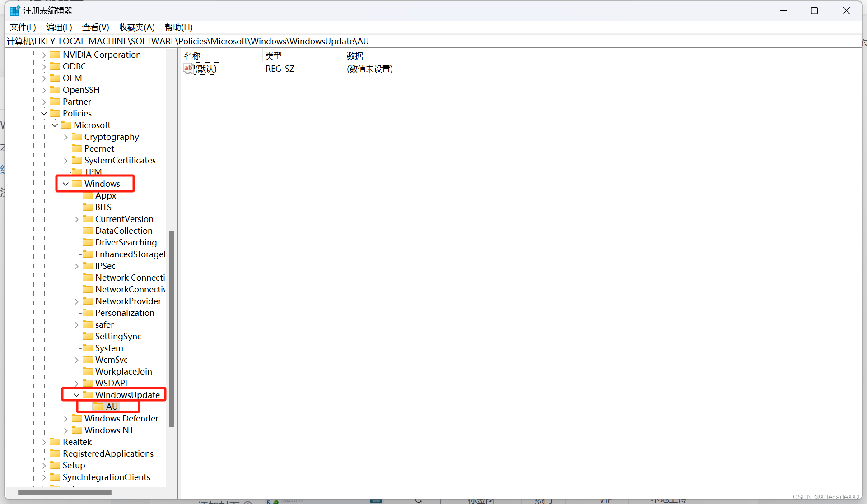Expand the CurrentVersion key
The image size is (867, 504).
coord(76,219)
